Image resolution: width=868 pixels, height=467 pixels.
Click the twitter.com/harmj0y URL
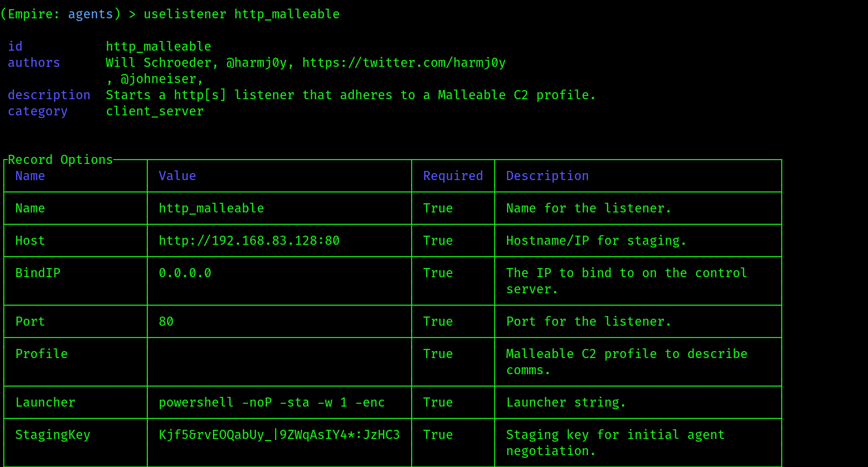(404, 63)
